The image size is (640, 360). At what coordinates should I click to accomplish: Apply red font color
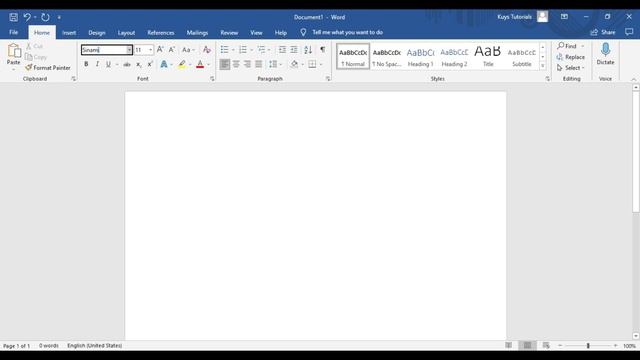(x=200, y=64)
